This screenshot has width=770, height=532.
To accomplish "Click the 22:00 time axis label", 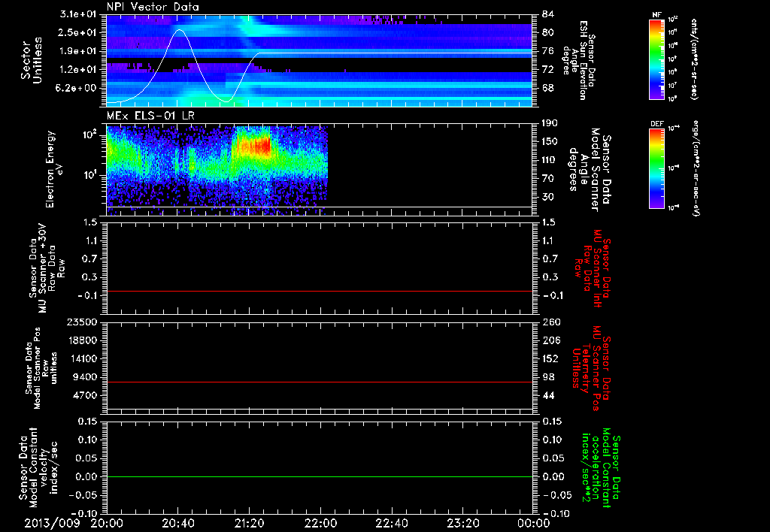I will (320, 523).
